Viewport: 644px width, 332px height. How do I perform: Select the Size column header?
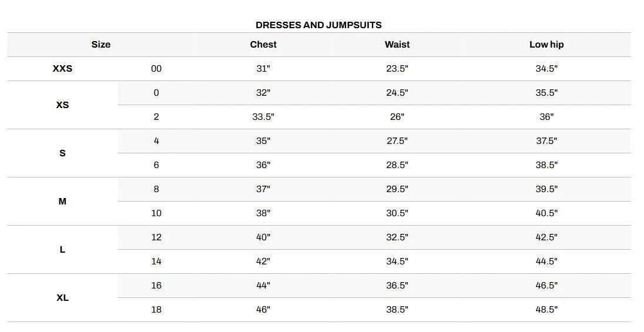100,45
